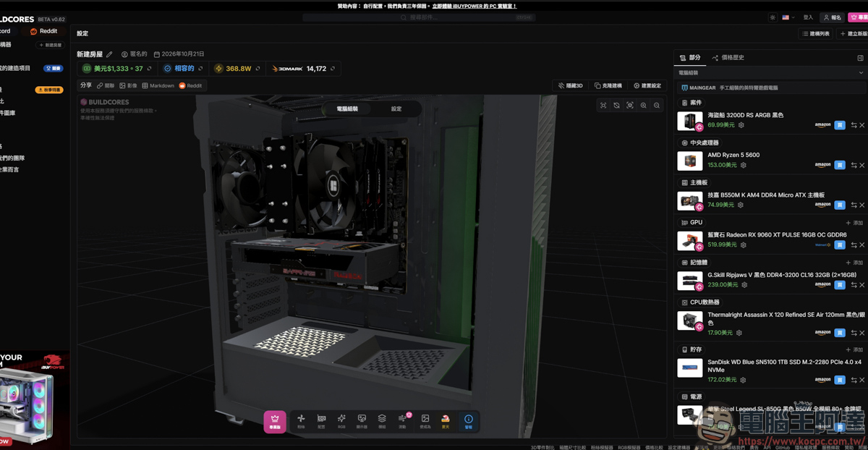Open the iBUYPOWER ad image
The height and width of the screenshot is (450, 868).
(x=35, y=400)
